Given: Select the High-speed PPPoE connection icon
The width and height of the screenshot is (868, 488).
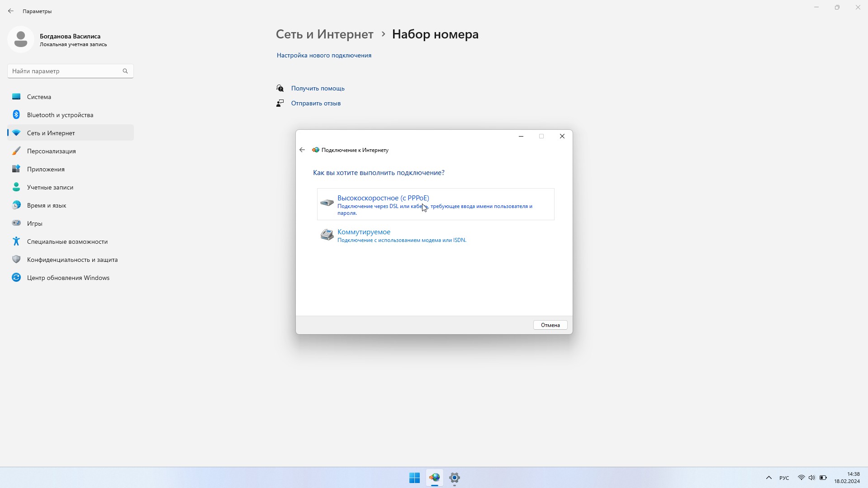Looking at the screenshot, I should (x=327, y=203).
